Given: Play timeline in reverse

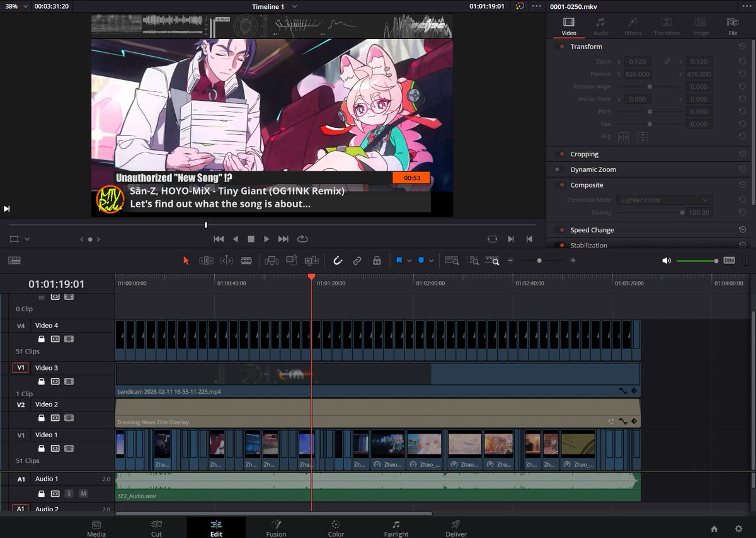Looking at the screenshot, I should click(236, 239).
